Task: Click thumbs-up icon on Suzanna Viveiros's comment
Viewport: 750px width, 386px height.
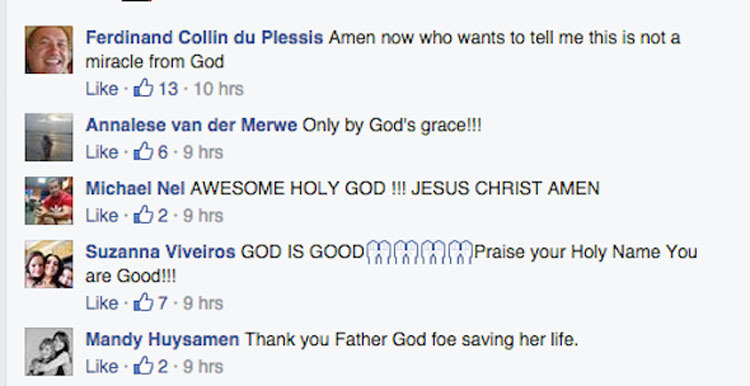Action: [143, 303]
